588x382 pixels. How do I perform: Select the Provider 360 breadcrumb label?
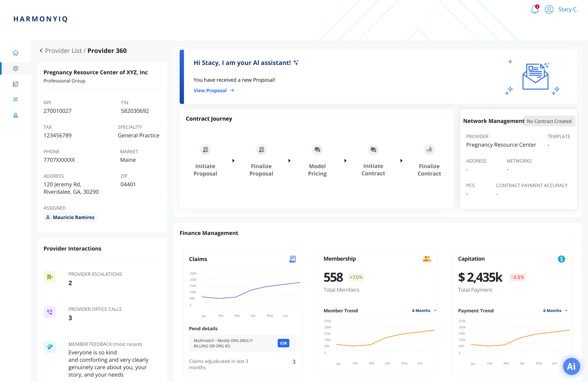point(107,51)
